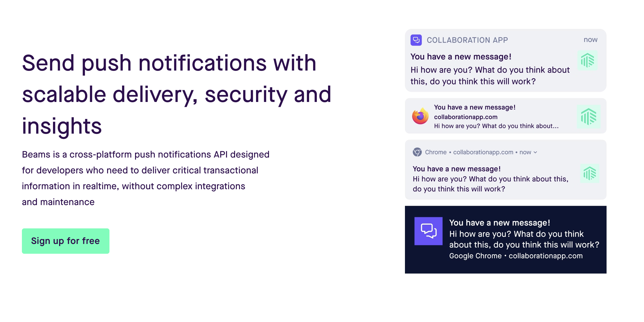The width and height of the screenshot is (644, 322).
Task: Click the grey Chrome browser icon
Action: [x=417, y=152]
